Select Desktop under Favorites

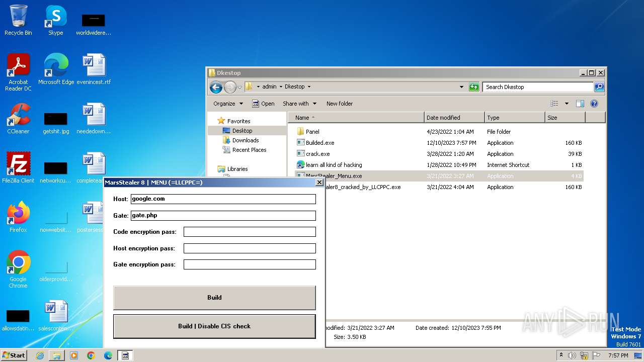[x=242, y=131]
